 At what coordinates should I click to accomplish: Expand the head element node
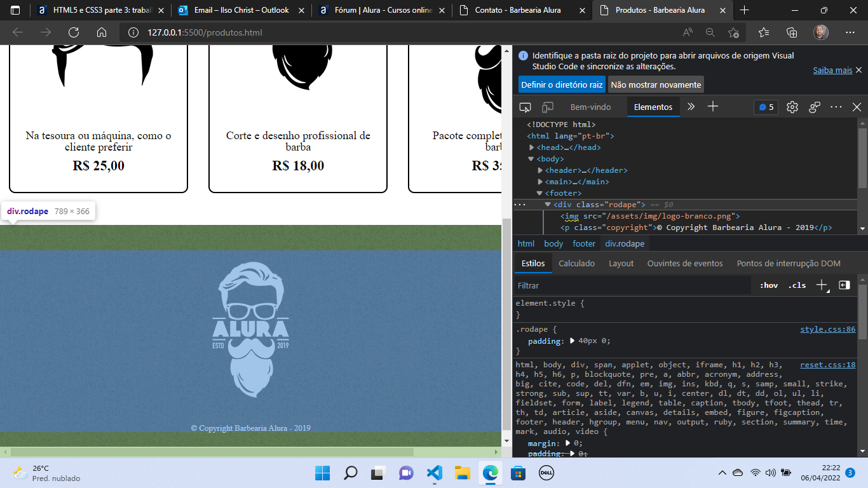point(531,147)
